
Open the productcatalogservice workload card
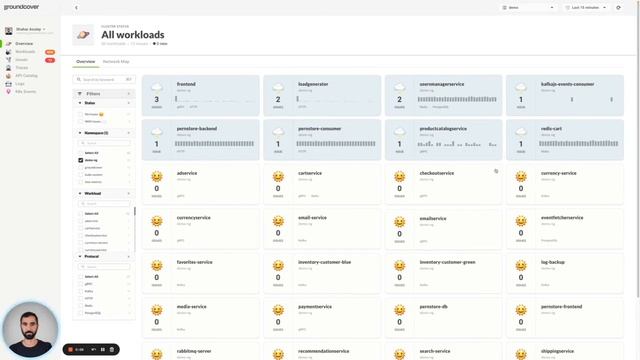tap(443, 140)
